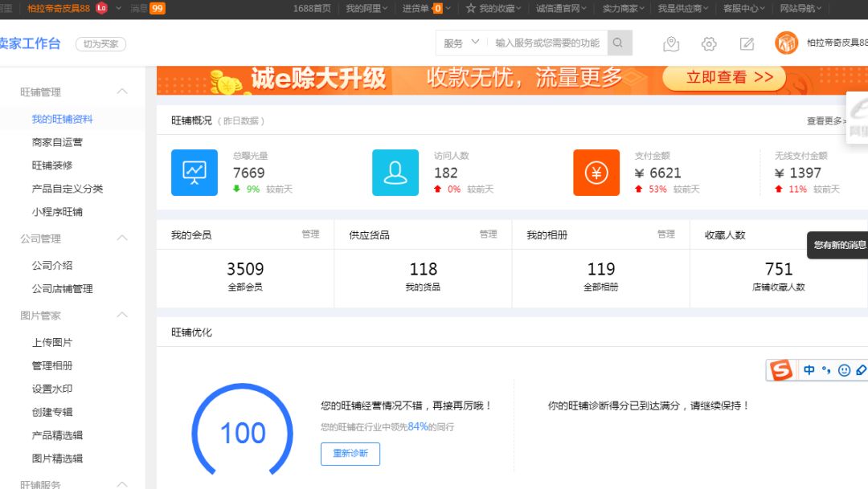Image resolution: width=868 pixels, height=489 pixels.
Task: Click the 立即查看 banner button
Action: [730, 77]
